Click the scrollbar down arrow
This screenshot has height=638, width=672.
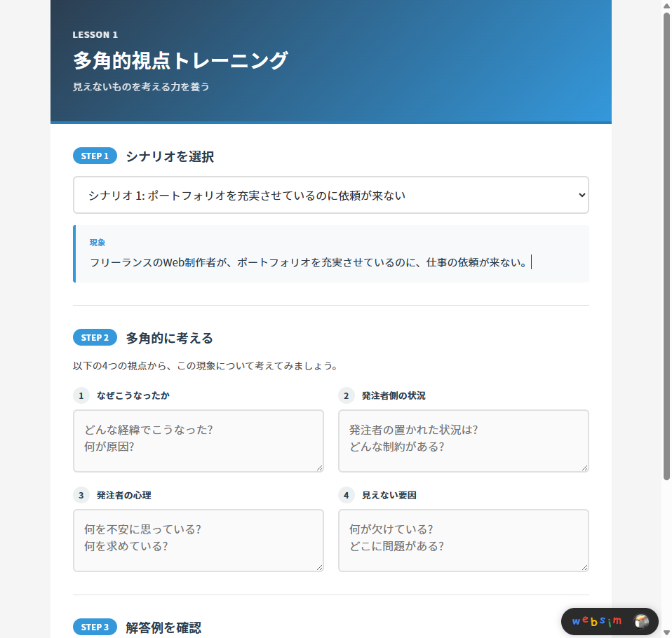pos(666,632)
